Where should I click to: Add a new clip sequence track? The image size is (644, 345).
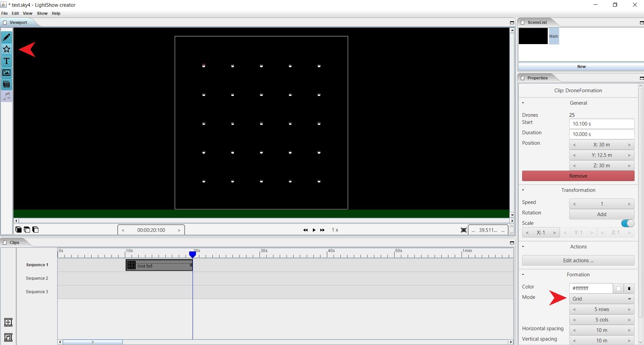(x=8, y=322)
